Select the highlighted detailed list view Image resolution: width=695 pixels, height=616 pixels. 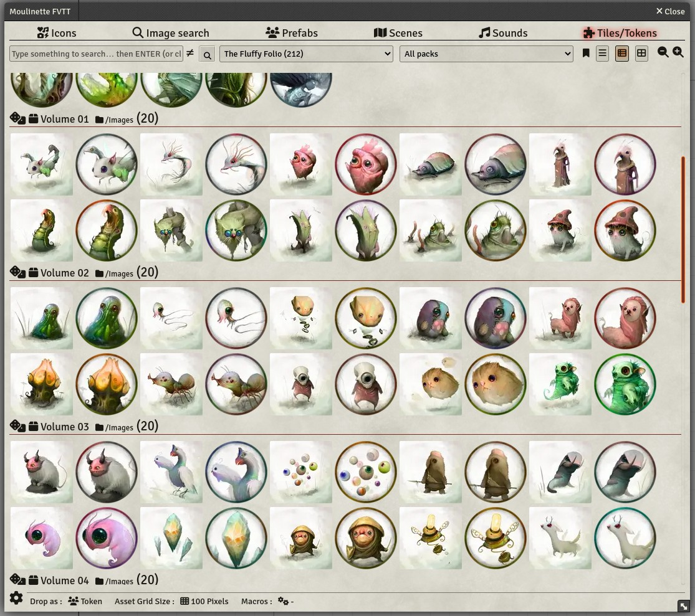coord(622,54)
